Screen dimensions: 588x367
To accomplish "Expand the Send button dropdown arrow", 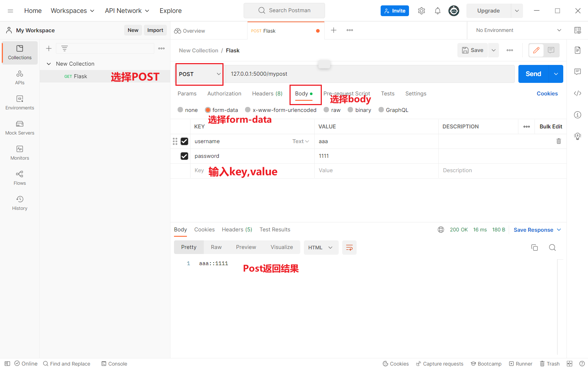I will pyautogui.click(x=556, y=74).
